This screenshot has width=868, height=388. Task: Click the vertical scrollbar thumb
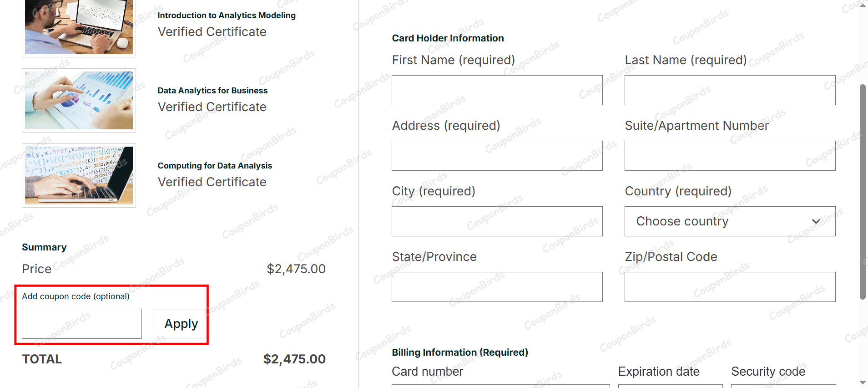[x=863, y=191]
